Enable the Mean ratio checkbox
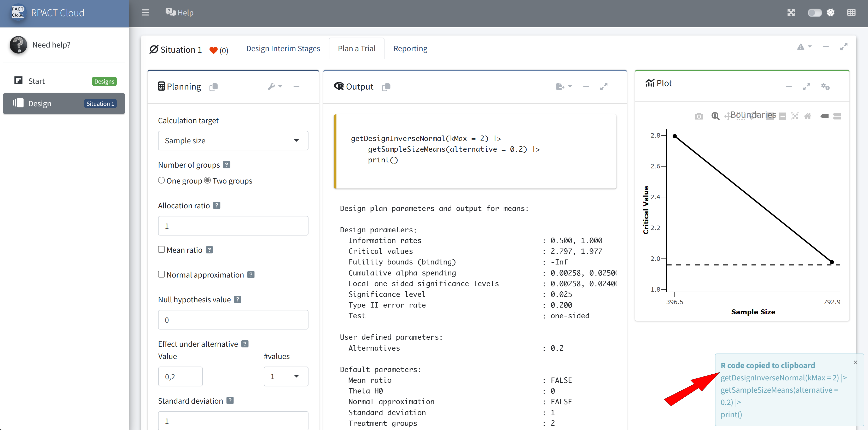 pyautogui.click(x=161, y=250)
